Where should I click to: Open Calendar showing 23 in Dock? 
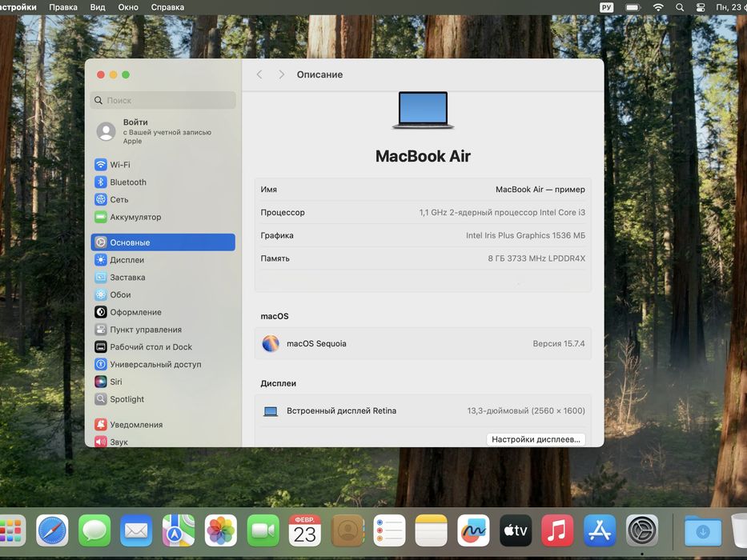(x=305, y=530)
